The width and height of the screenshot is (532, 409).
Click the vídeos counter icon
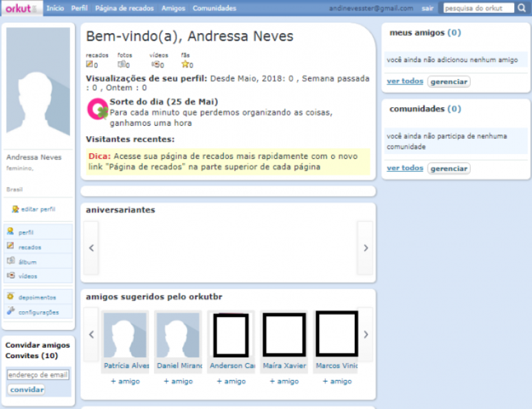[155, 65]
